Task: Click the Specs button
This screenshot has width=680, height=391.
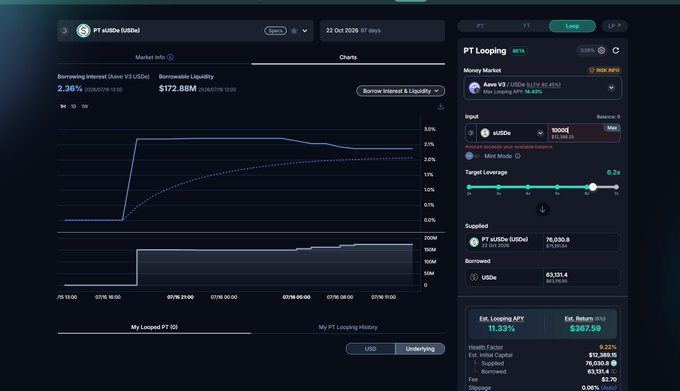Action: (275, 31)
